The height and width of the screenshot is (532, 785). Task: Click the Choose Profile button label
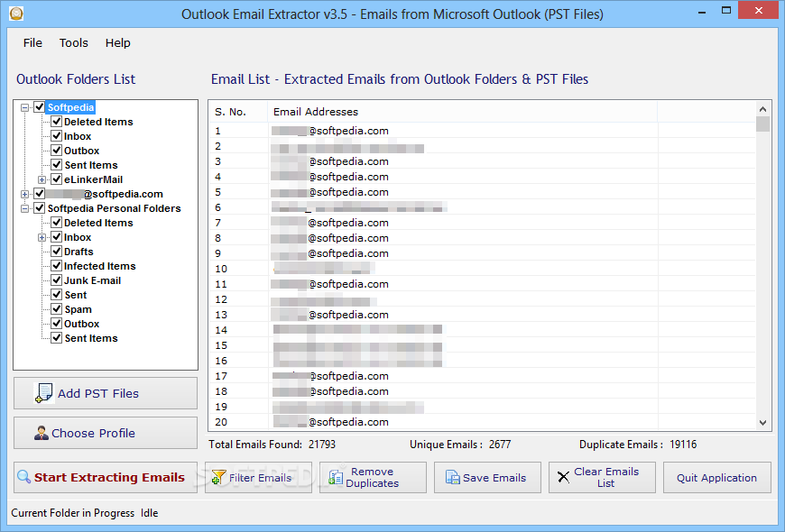(93, 433)
